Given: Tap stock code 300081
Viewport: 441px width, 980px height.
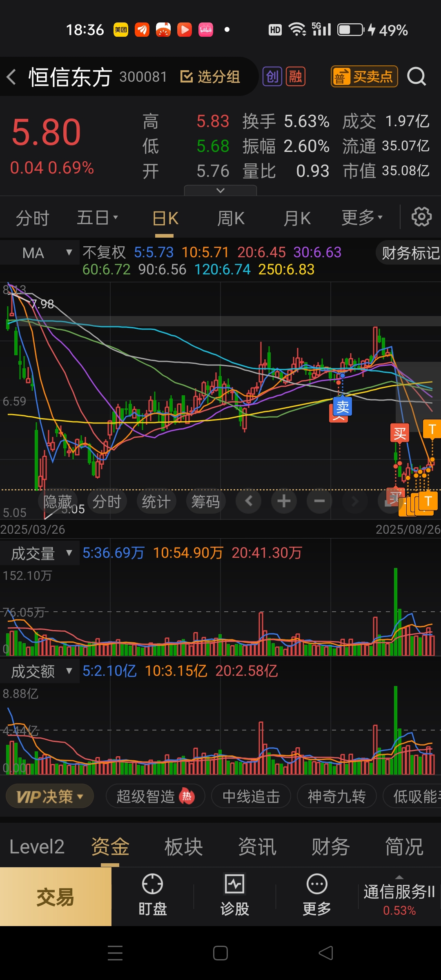Looking at the screenshot, I should 143,77.
